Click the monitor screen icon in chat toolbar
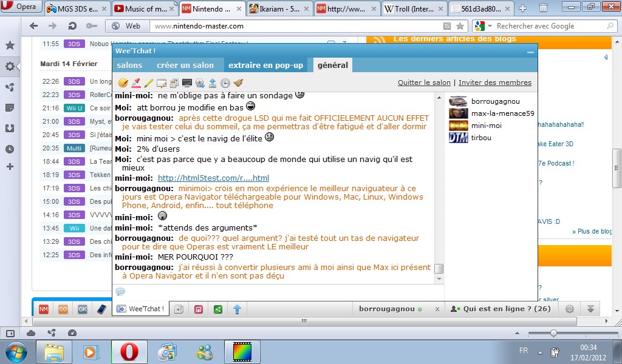The width and height of the screenshot is (622, 364). point(187,83)
